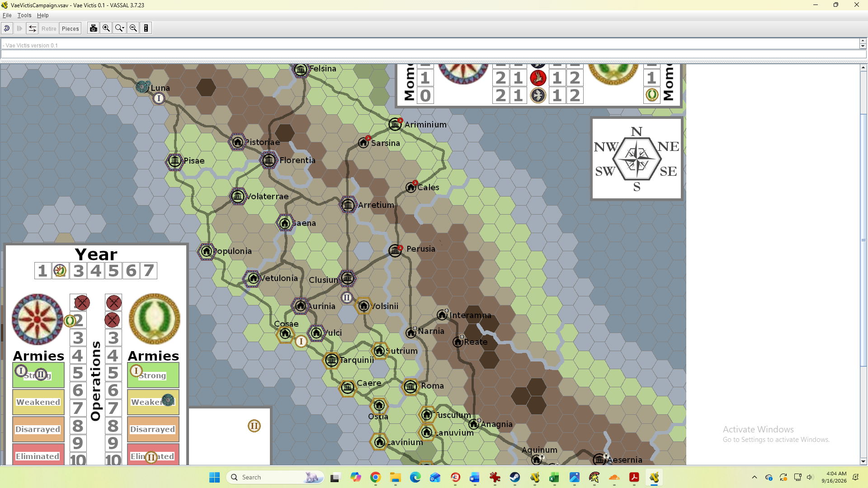Click the map vertical scrollbar down arrow

pos(863,461)
